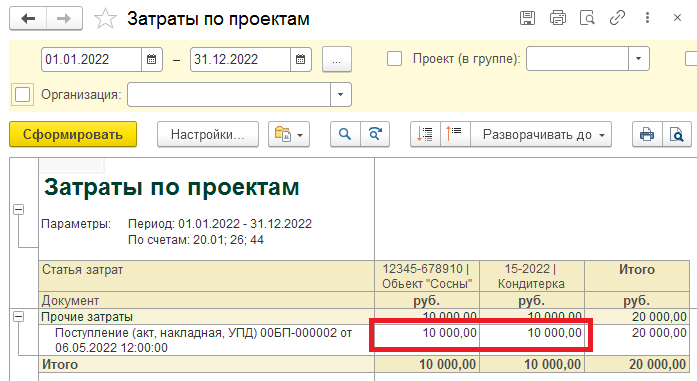Select 10 000,00 under Кондитерка in Итого row
The height and width of the screenshot is (381, 697).
(x=552, y=365)
